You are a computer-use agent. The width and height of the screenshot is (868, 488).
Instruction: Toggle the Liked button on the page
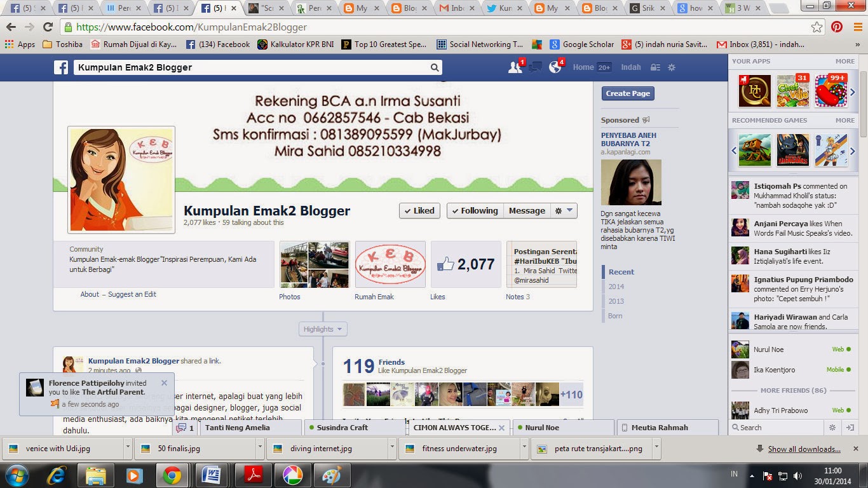pyautogui.click(x=419, y=211)
